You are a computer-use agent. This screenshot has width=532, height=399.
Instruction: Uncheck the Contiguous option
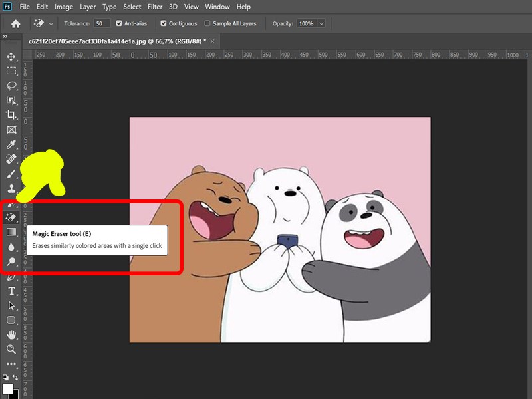click(x=164, y=23)
